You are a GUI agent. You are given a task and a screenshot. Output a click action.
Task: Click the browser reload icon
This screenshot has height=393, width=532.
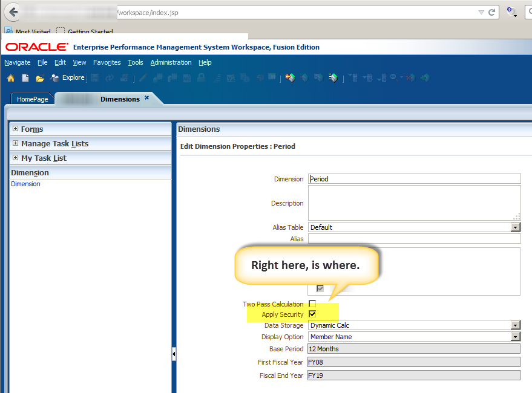[x=491, y=13]
